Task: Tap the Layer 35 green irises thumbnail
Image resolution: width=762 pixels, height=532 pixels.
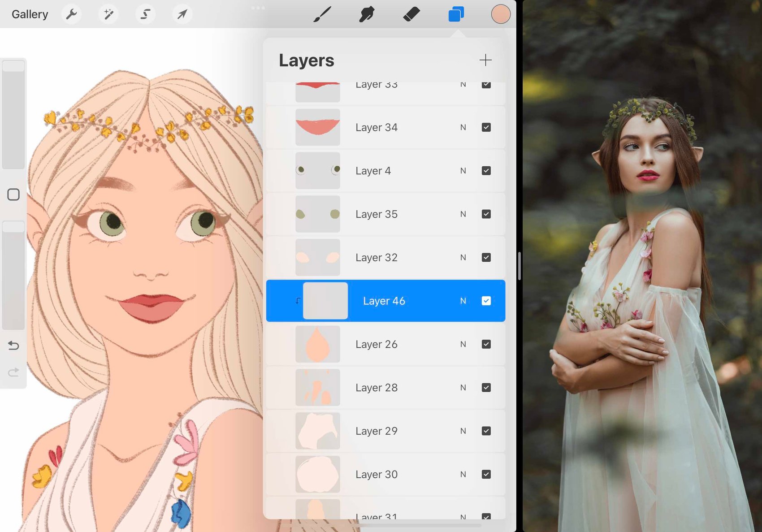Action: tap(318, 214)
